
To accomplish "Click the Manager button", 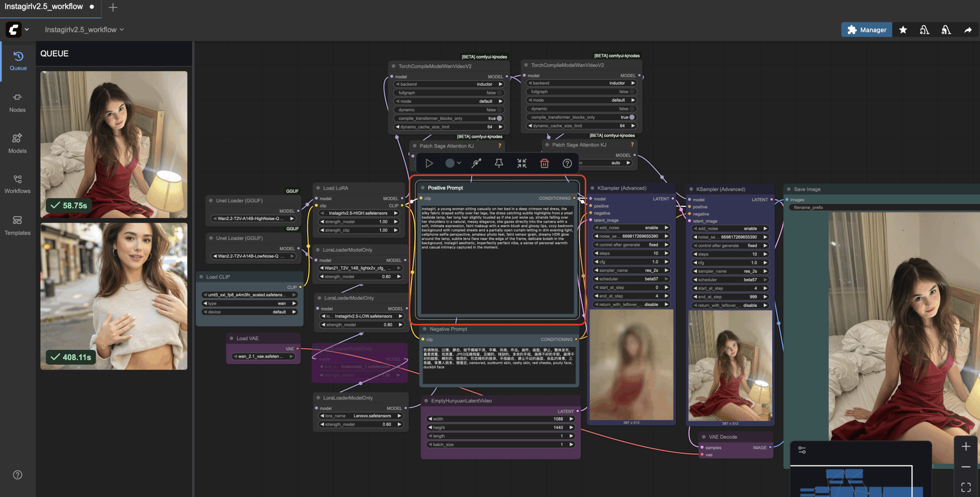I will pos(867,30).
